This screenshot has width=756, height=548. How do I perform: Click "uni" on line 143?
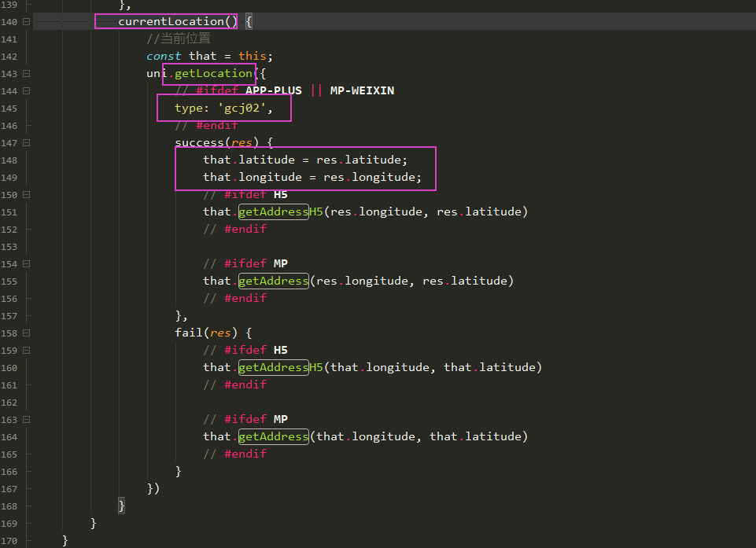[x=157, y=73]
